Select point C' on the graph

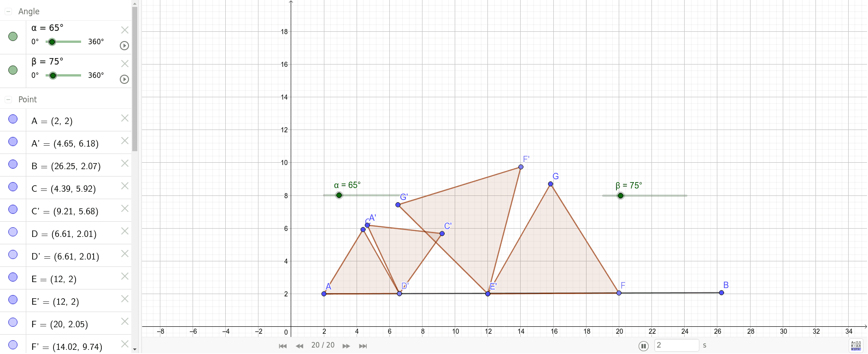(x=442, y=234)
